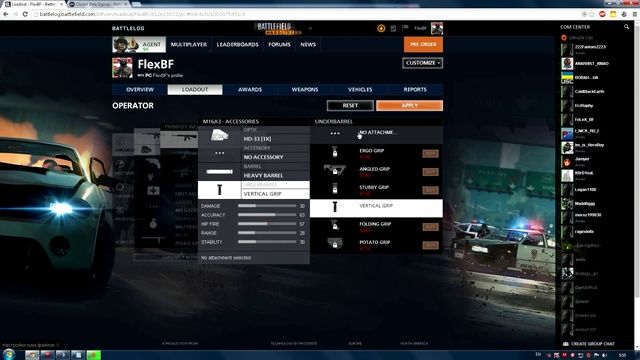Open the Multiplayer menu

pos(189,44)
